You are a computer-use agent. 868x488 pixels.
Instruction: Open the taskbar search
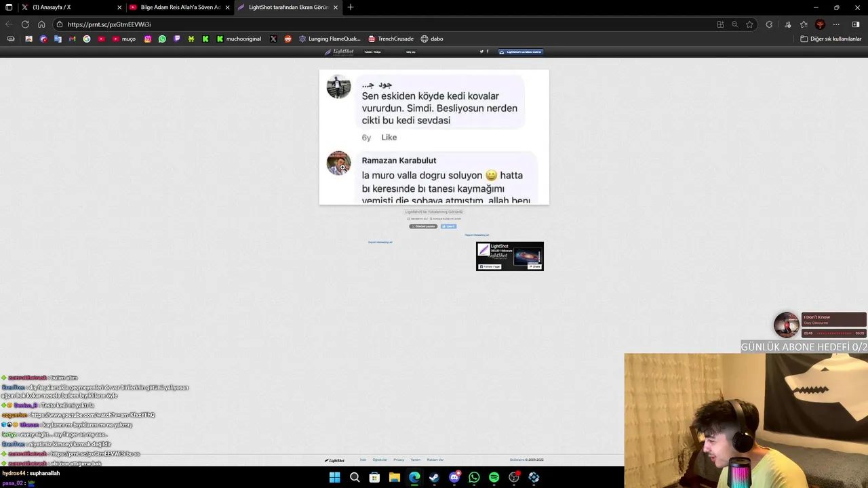tap(355, 478)
